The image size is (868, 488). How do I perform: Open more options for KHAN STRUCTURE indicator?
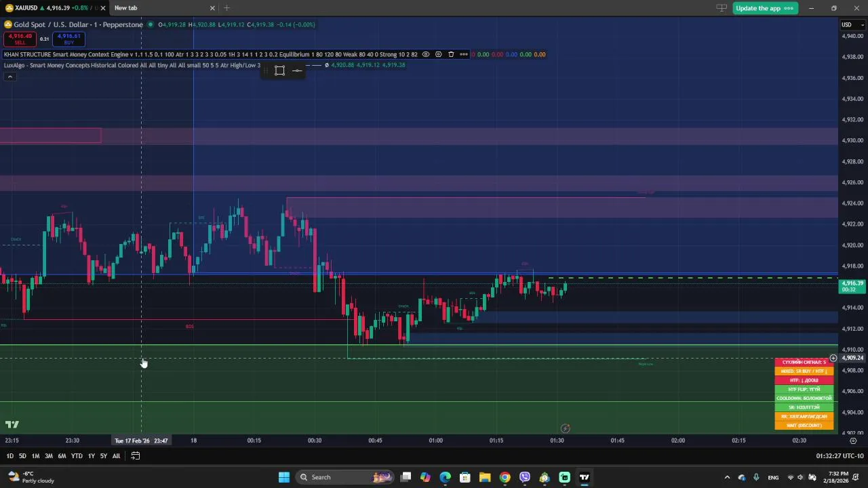pyautogui.click(x=464, y=54)
